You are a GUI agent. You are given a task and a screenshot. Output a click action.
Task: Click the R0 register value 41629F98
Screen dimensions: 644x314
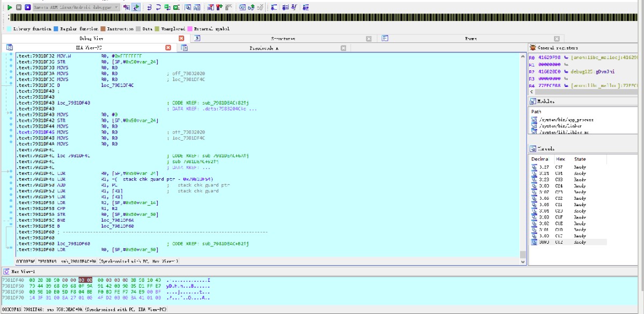click(x=549, y=57)
